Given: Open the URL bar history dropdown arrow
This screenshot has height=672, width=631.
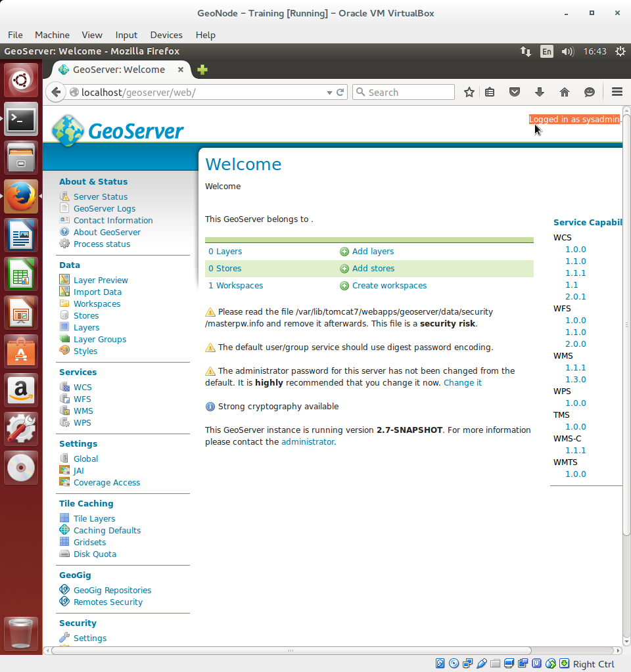Looking at the screenshot, I should point(329,93).
